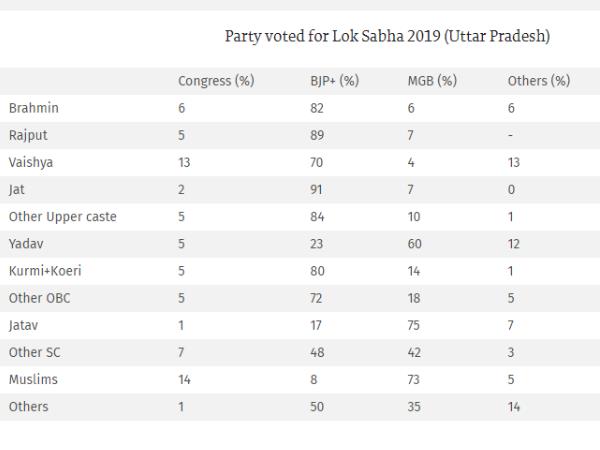Screen dimensions: 600x450
Task: Click the Other OBC row label
Action: (38, 298)
